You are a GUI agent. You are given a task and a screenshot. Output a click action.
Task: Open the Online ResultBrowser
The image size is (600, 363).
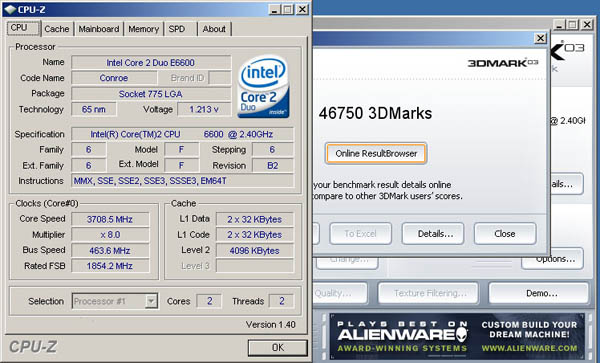click(376, 153)
